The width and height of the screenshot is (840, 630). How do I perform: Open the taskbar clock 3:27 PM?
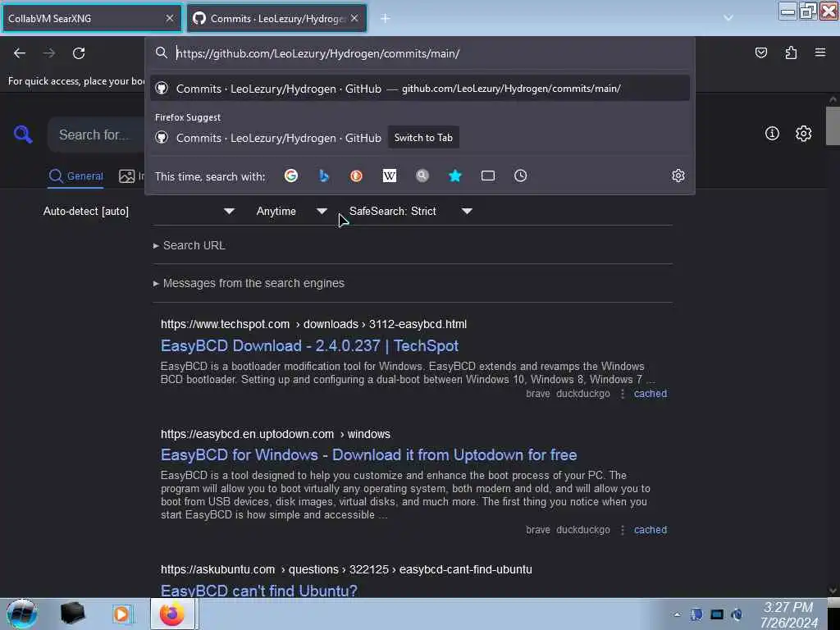788,614
